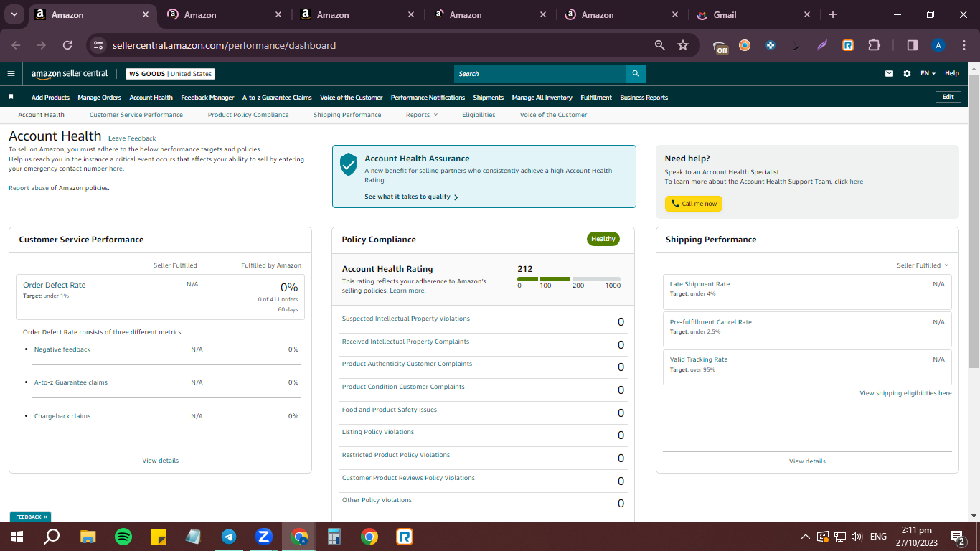
Task: Open the Seller Fulfilled dropdown in Shipping Performance
Action: click(x=923, y=265)
